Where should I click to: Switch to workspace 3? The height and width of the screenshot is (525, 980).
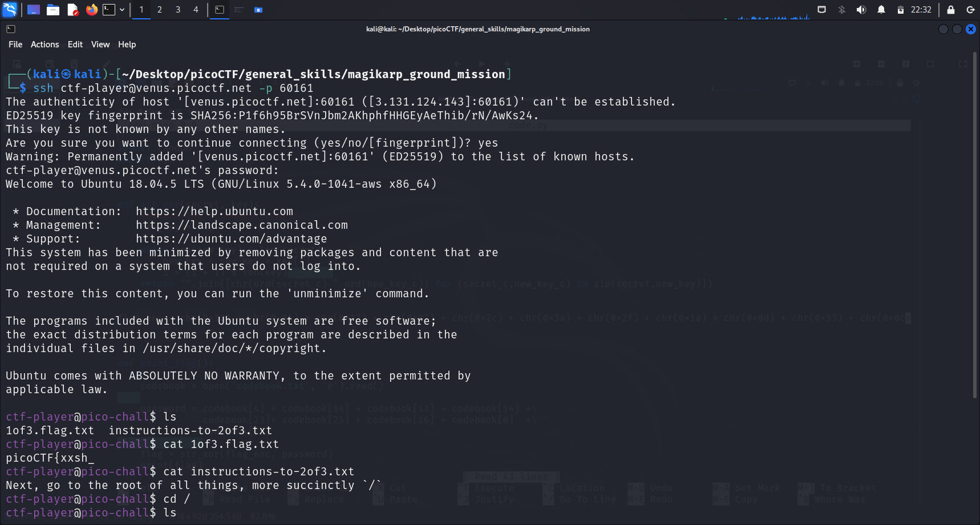click(178, 10)
